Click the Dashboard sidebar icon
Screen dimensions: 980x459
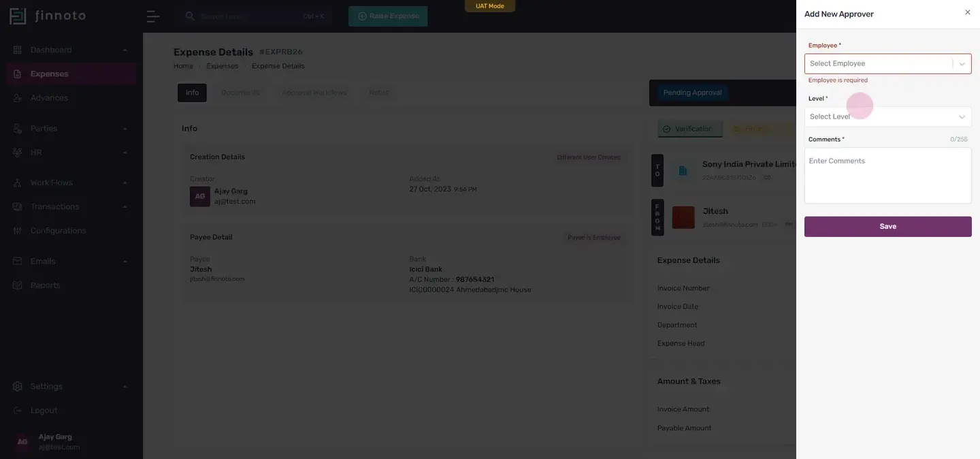(18, 50)
